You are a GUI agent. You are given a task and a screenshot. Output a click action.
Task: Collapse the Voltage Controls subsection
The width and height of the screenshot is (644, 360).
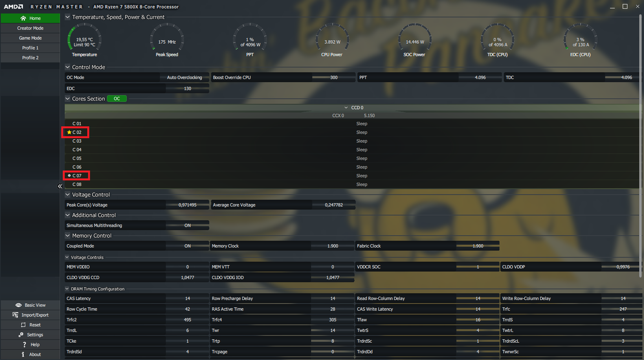[67, 257]
